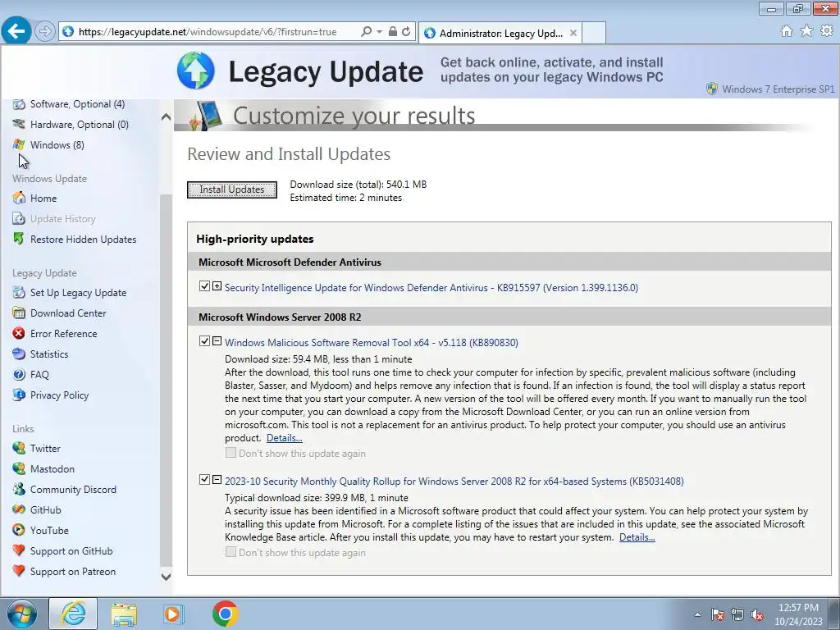Screen dimensions: 840x630
Task: Click the sidebar scrollbar thumb
Action: [x=166, y=381]
